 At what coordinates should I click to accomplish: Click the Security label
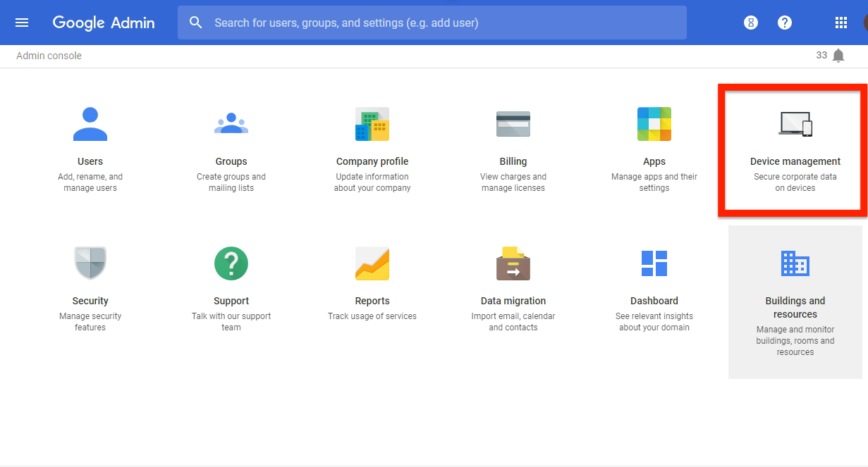(90, 301)
